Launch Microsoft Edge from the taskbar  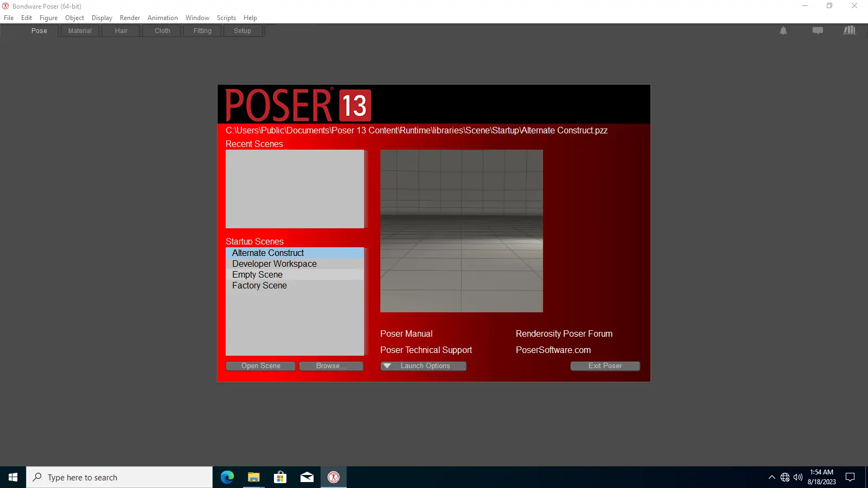227,477
